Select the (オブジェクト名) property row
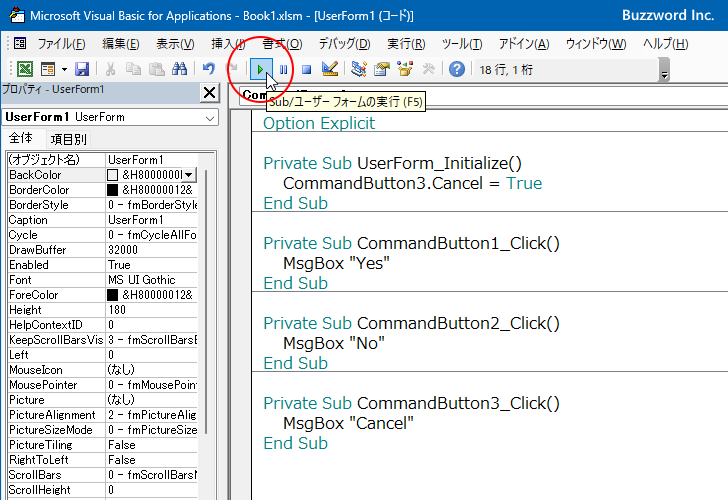Screen dimensions: 728x500 [x=103, y=160]
